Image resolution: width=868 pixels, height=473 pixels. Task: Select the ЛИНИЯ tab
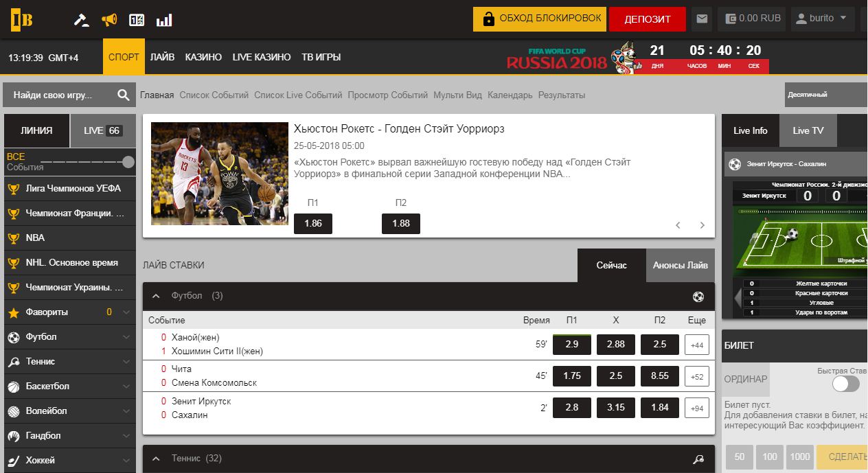pos(37,130)
